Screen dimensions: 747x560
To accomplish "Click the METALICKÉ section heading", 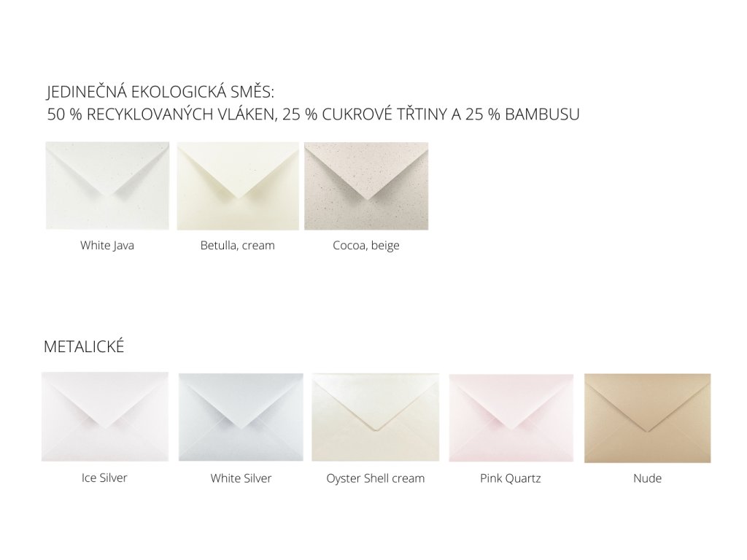I will pos(84,346).
